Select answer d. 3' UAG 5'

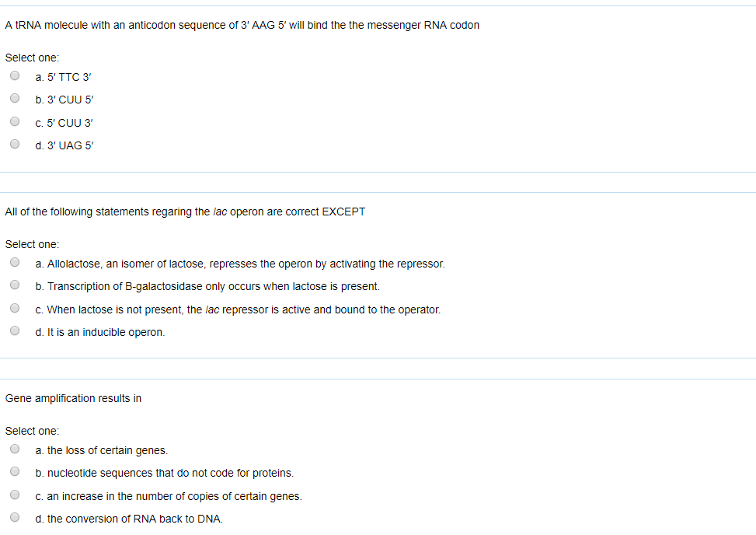pyautogui.click(x=14, y=143)
